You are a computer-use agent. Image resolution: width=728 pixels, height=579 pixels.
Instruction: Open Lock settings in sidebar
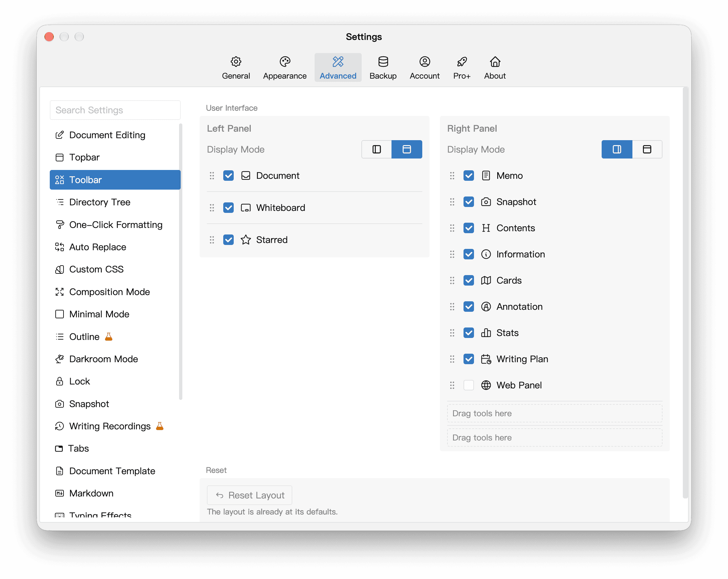115,382
